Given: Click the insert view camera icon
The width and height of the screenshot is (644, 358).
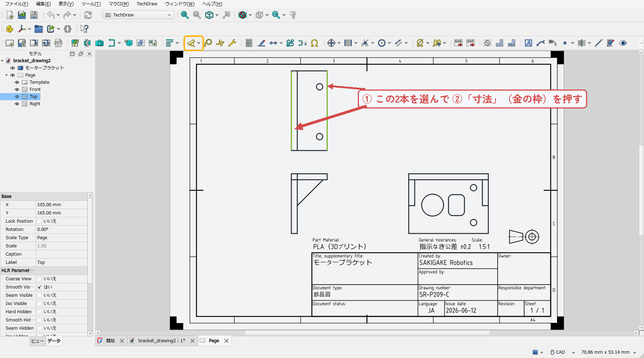Looking at the screenshot, I should [x=99, y=43].
